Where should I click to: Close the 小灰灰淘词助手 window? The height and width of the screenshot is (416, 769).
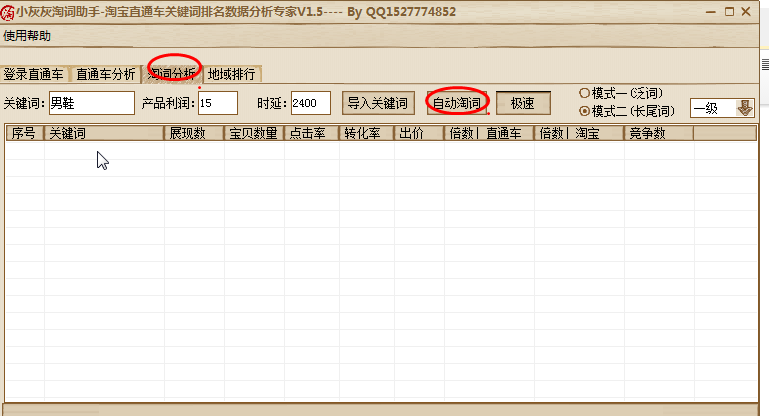point(746,12)
